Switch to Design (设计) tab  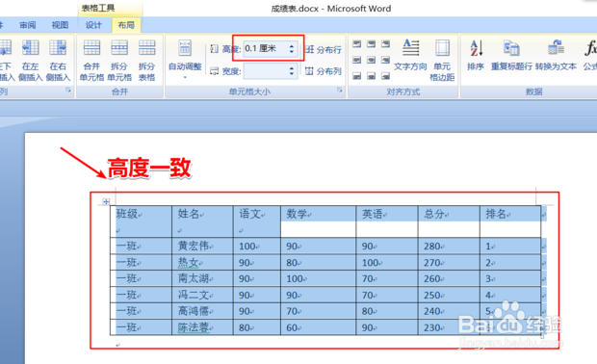click(x=93, y=25)
